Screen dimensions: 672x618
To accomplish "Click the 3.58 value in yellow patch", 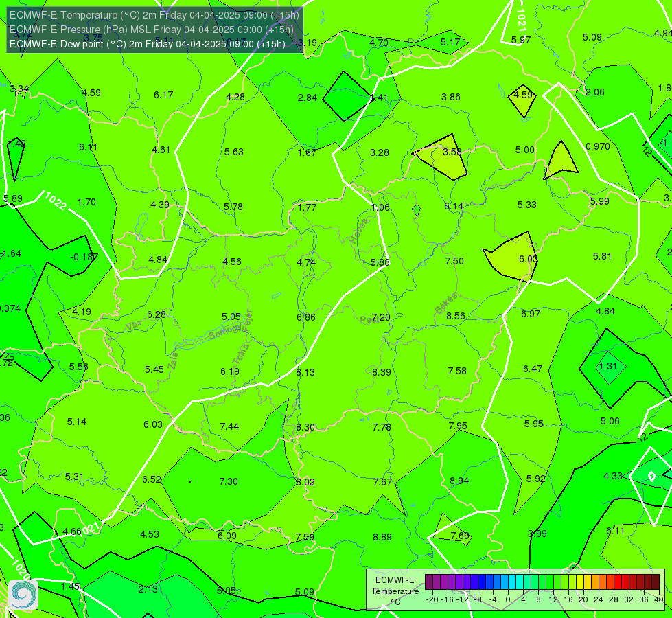I will (452, 152).
